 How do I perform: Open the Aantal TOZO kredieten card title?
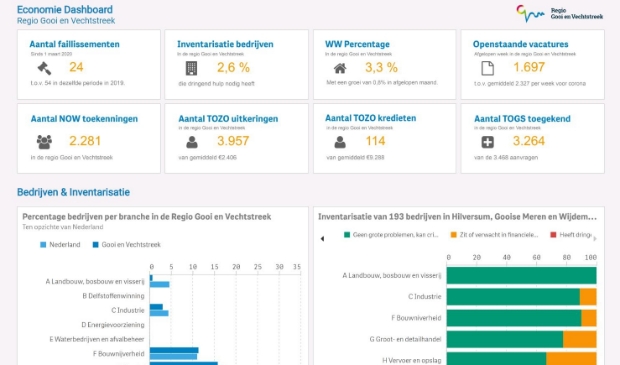pos(370,118)
